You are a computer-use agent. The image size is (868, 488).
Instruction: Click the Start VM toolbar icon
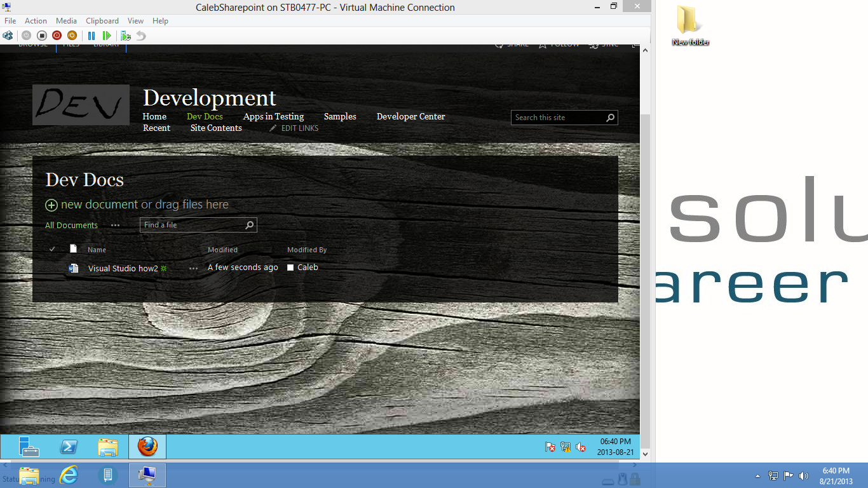[26, 36]
